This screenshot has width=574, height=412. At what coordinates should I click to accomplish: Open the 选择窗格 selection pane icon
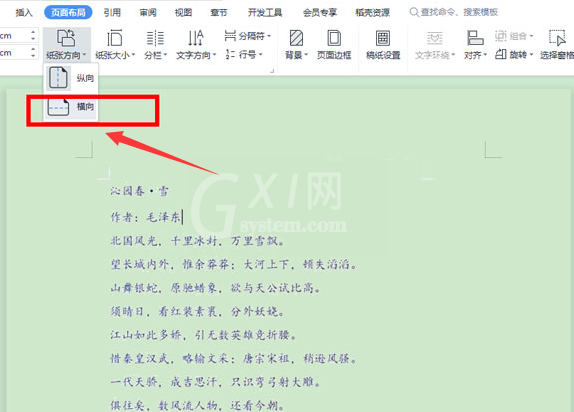pyautogui.click(x=558, y=38)
